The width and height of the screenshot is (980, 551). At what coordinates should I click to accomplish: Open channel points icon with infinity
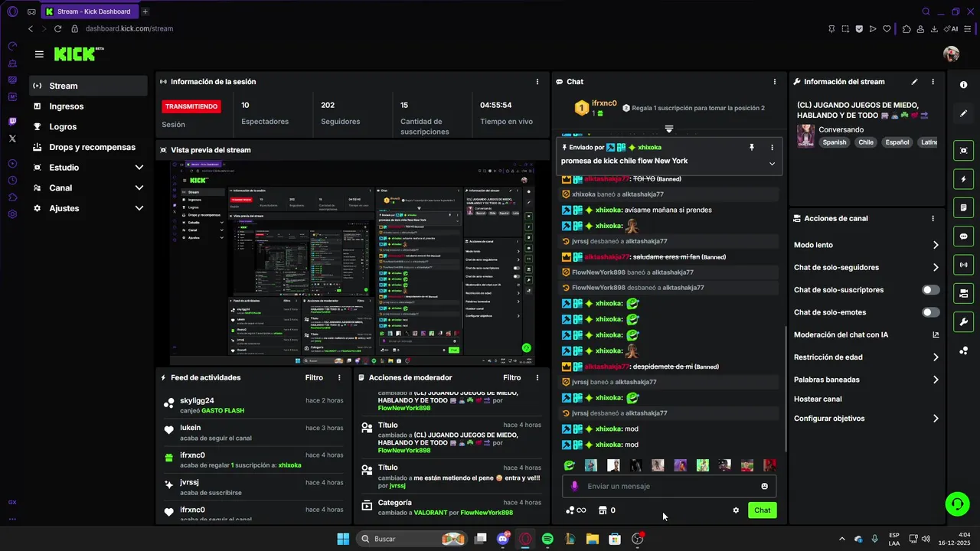[x=575, y=510]
